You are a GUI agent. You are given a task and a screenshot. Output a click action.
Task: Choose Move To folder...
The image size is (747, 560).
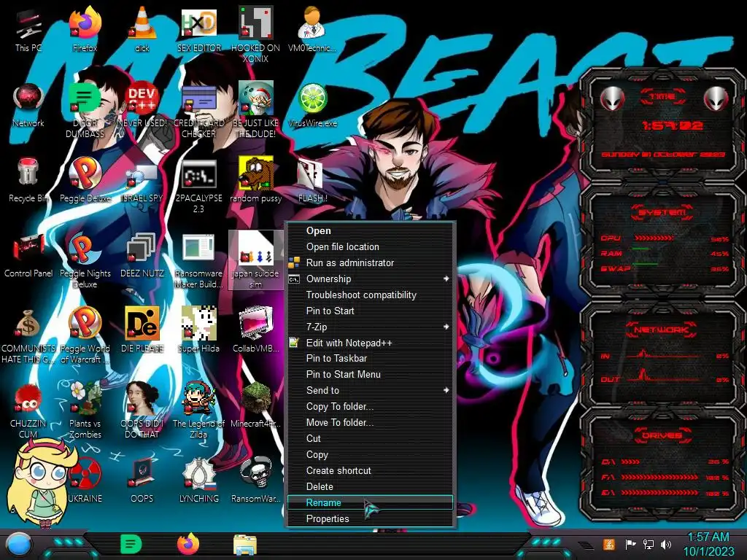[370, 422]
